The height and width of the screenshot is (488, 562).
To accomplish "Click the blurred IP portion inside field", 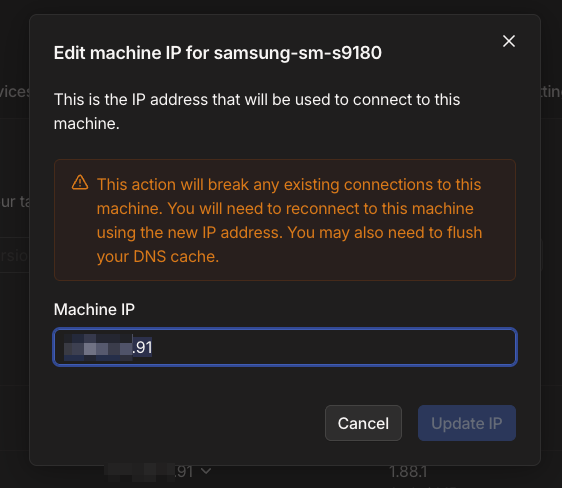I will pyautogui.click(x=98, y=347).
